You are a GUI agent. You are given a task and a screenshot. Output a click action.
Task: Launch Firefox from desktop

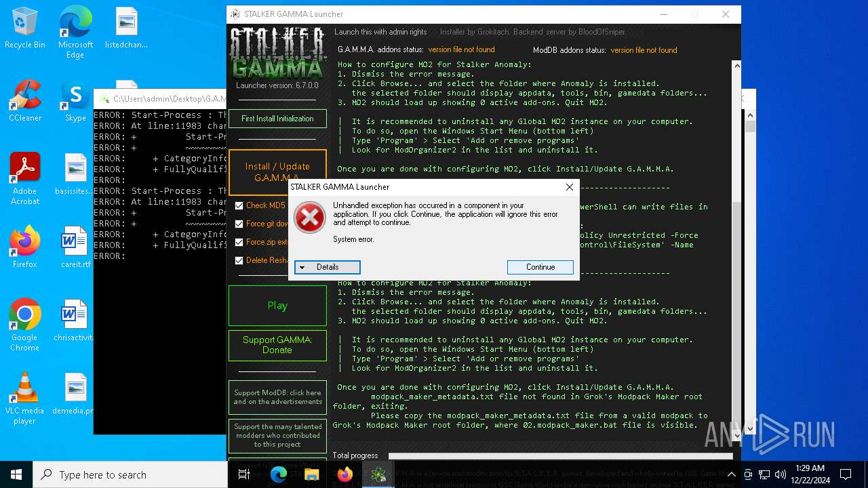[24, 247]
